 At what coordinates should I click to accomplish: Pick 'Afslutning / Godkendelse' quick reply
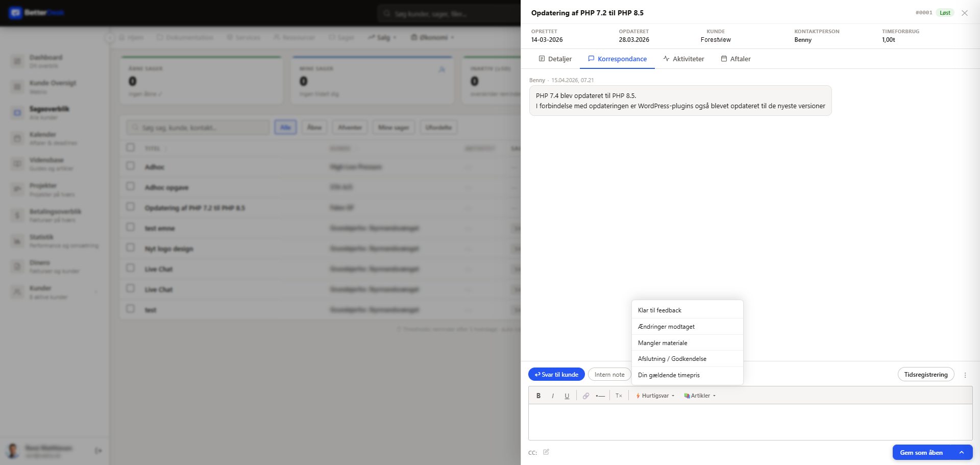click(687, 359)
